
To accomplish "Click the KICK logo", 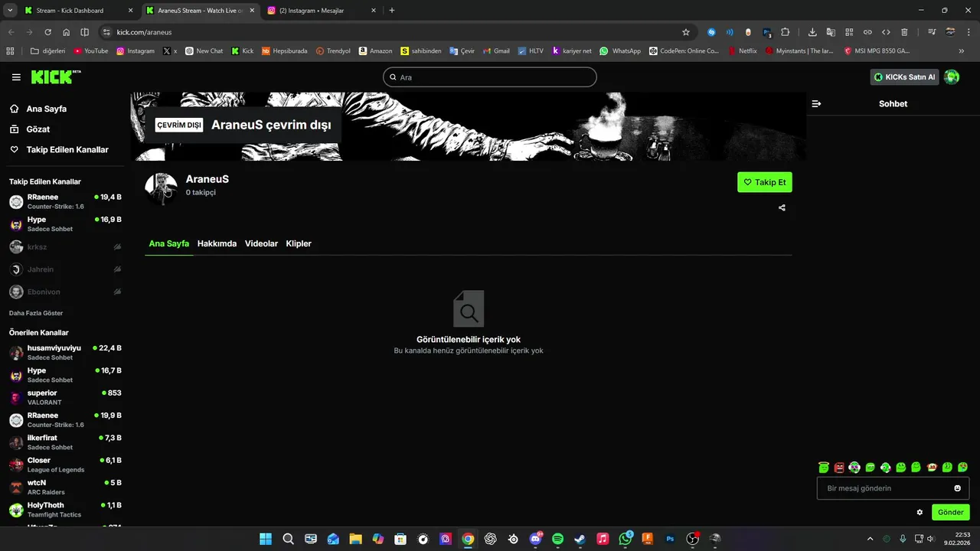I will coord(55,77).
